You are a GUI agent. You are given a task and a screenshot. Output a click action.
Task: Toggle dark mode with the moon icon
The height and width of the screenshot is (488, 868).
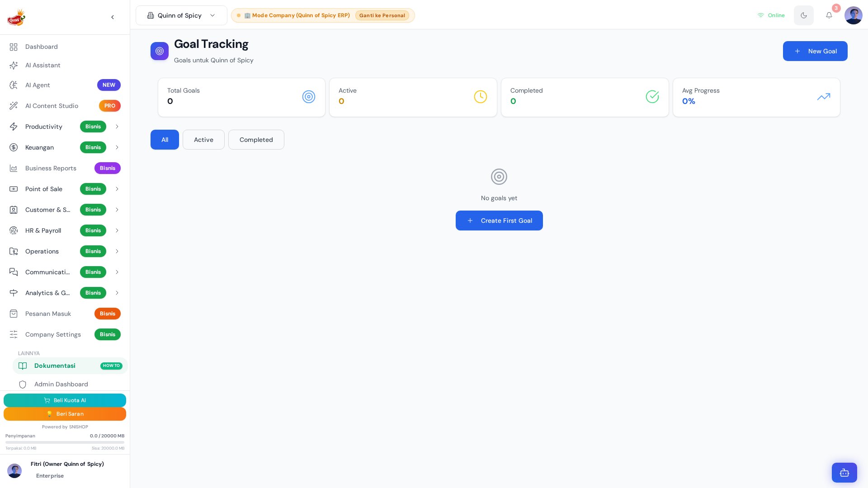click(804, 15)
